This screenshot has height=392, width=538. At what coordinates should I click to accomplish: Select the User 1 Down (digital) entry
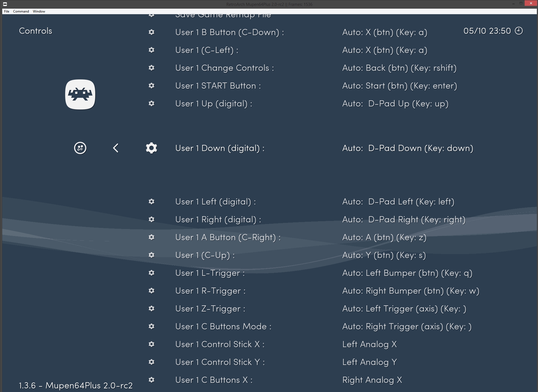click(220, 148)
